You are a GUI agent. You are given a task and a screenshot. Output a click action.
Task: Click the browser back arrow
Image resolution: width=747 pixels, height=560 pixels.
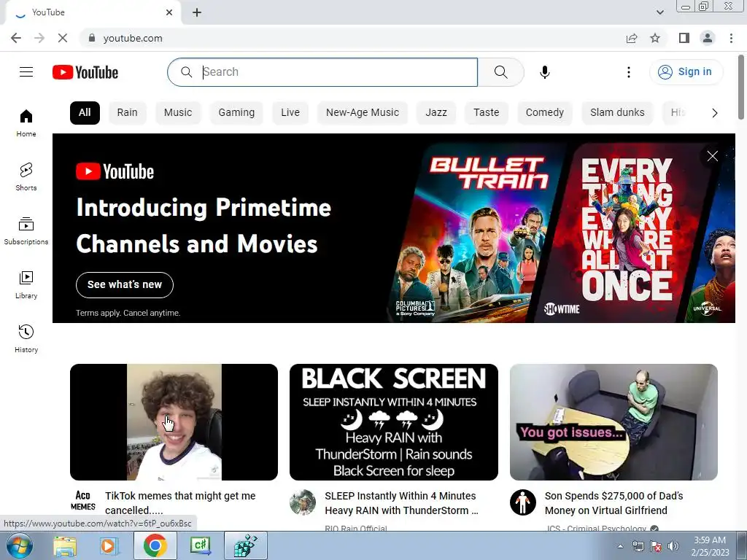(x=16, y=38)
